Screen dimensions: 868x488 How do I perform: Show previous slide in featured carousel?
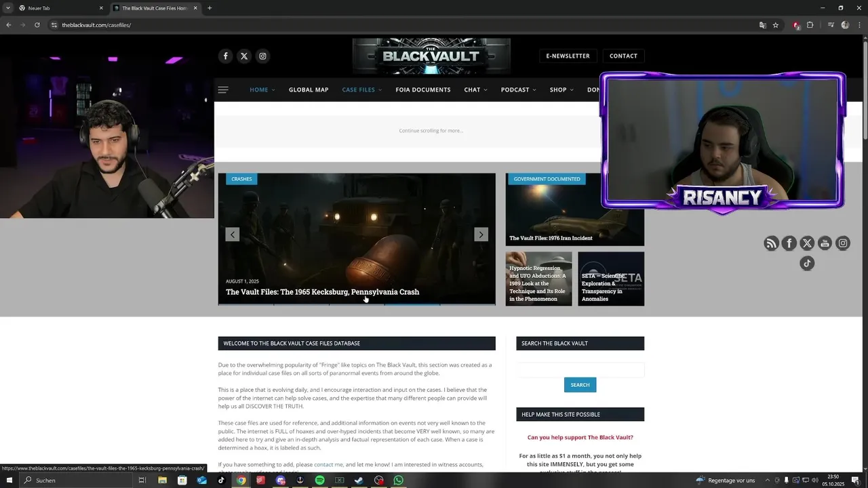tap(232, 235)
